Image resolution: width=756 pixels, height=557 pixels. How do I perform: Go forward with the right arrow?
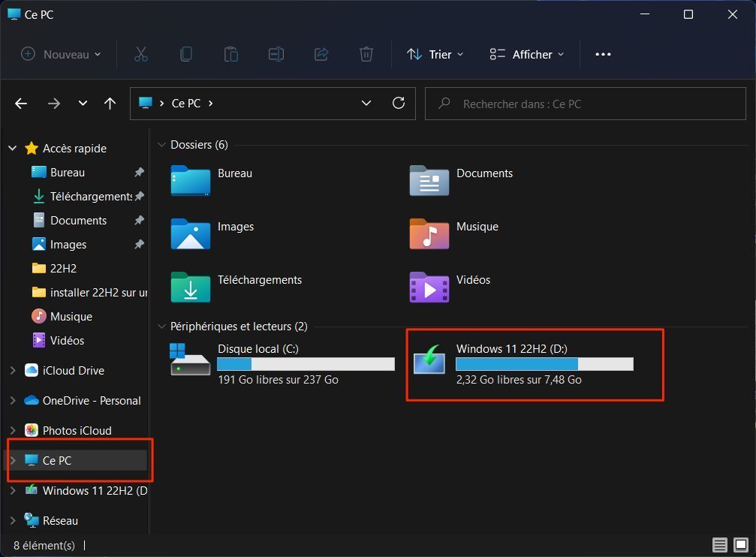54,103
